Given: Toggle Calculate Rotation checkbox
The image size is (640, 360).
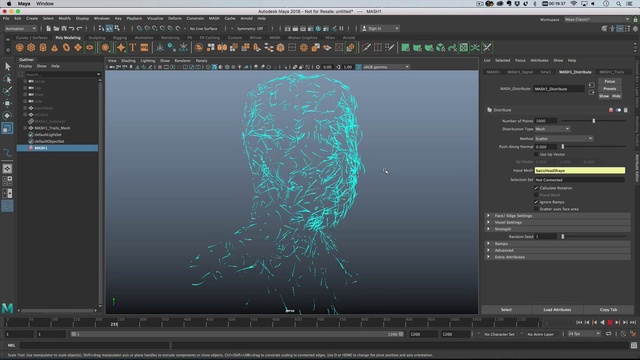Looking at the screenshot, I should pyautogui.click(x=536, y=188).
